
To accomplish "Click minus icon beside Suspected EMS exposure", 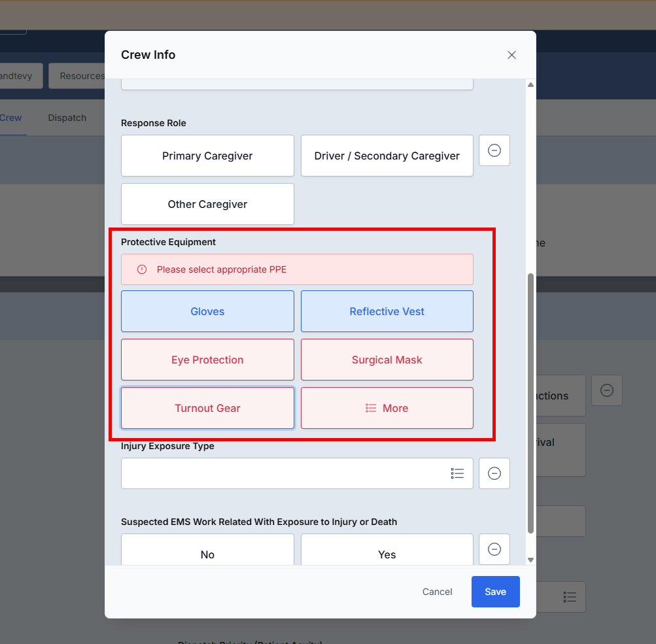I will point(494,549).
